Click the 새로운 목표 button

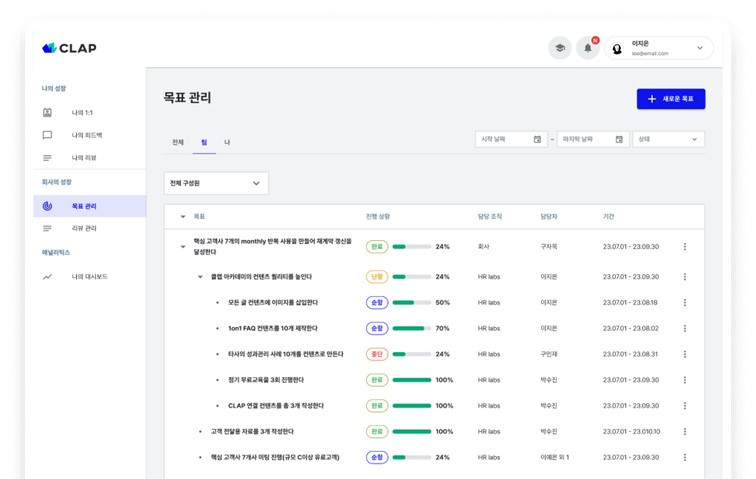(671, 99)
